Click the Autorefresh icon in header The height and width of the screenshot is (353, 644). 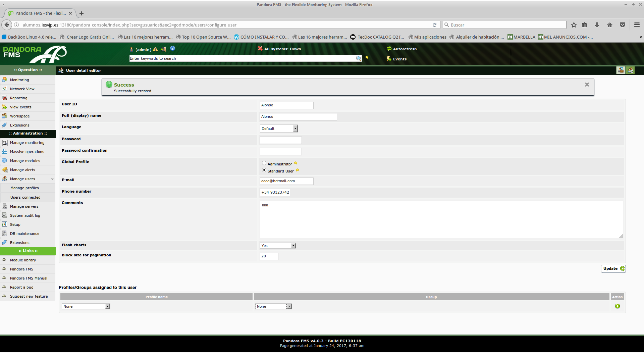(x=389, y=49)
